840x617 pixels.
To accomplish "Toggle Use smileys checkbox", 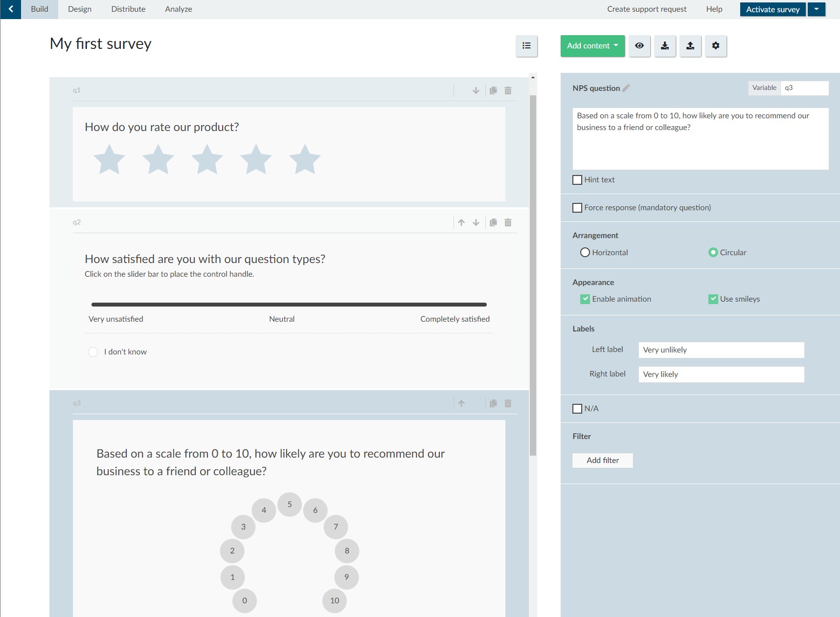I will pos(713,299).
